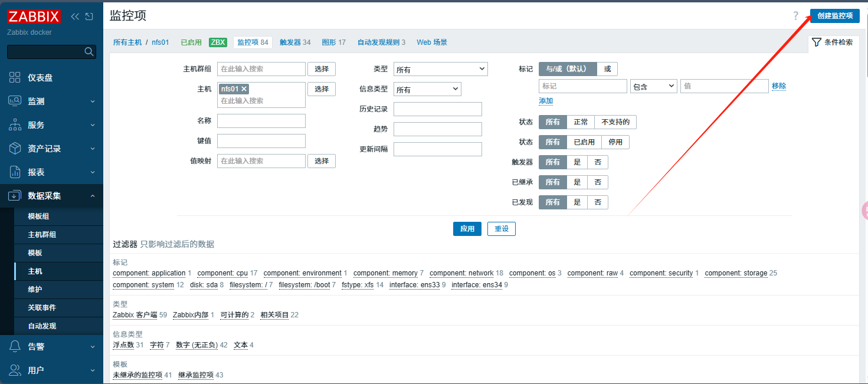This screenshot has height=384, width=868.
Task: Collapse the 数据采集 menu chevron
Action: tap(93, 196)
